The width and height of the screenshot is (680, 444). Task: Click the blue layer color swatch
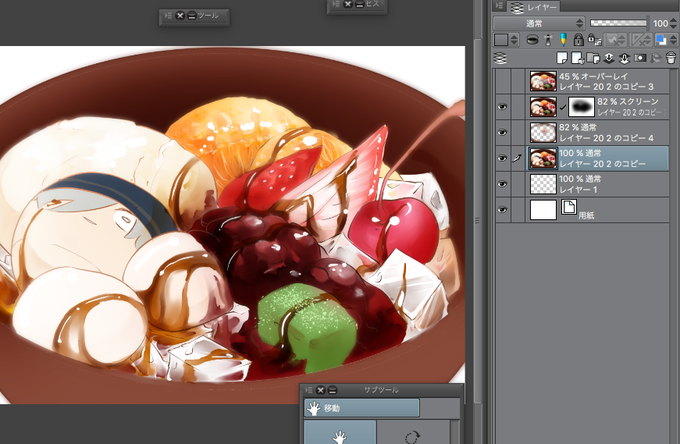pyautogui.click(x=661, y=40)
